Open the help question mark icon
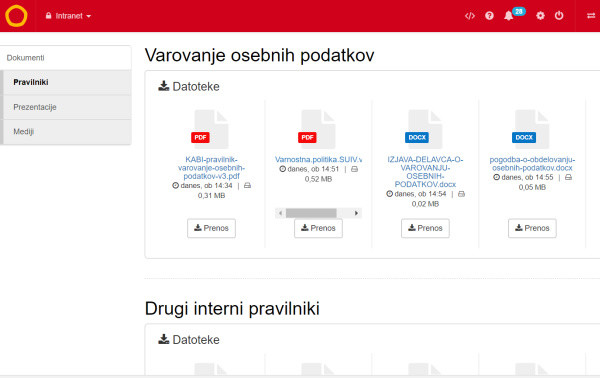Viewport: 600px width, 378px height. tap(489, 16)
